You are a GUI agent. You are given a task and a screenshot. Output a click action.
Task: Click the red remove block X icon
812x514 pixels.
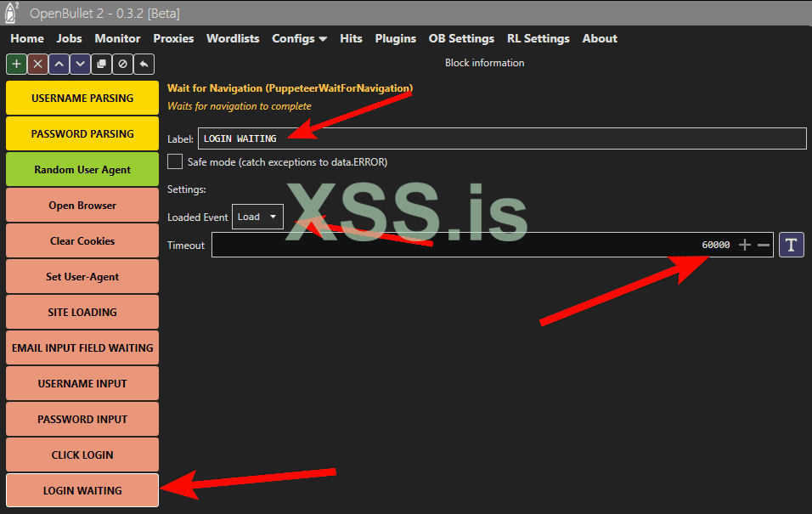[x=38, y=65]
